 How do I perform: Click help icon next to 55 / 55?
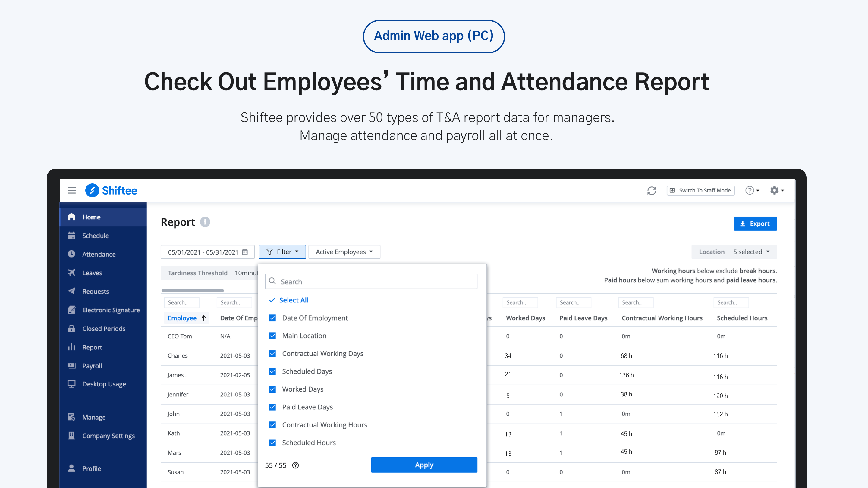pos(295,465)
